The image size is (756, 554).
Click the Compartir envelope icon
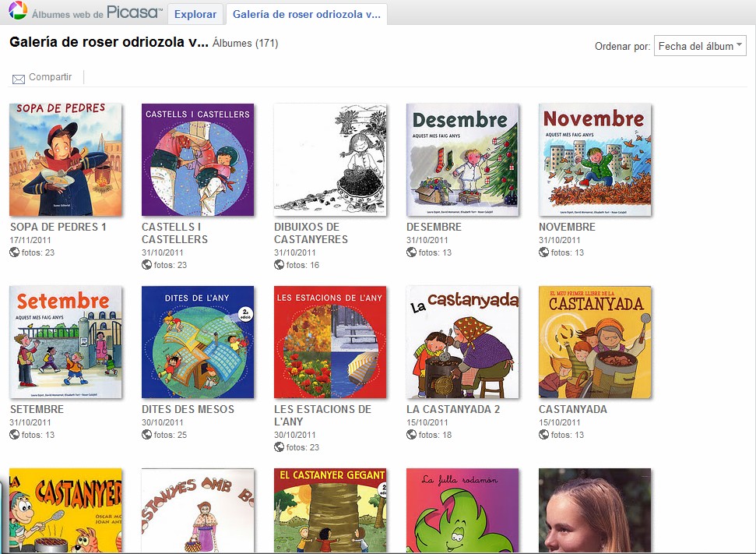coord(19,79)
